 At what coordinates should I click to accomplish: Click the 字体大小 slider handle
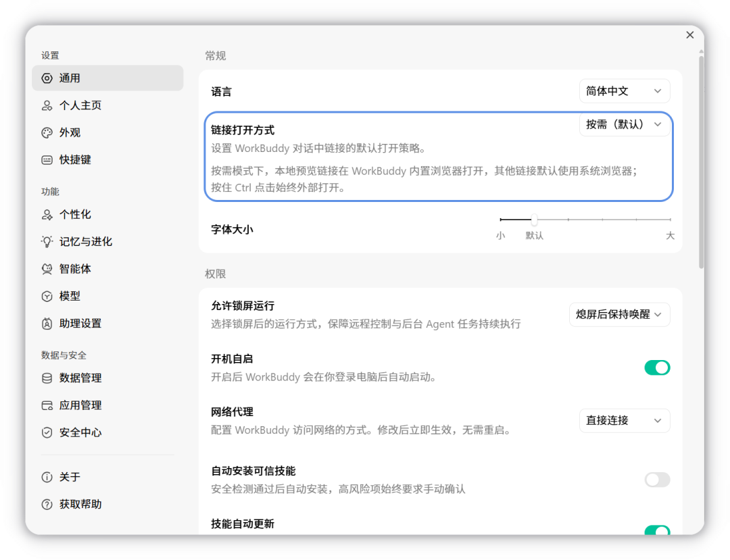click(534, 220)
